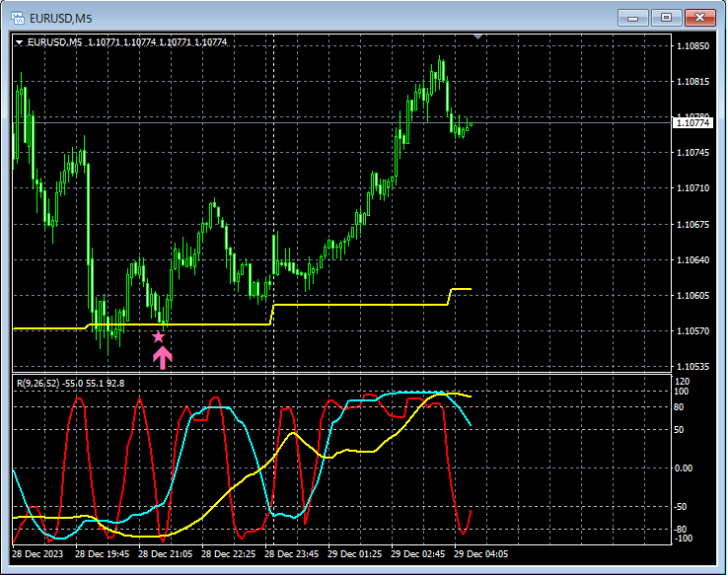Click price scale value 1.10605
The height and width of the screenshot is (575, 728).
click(692, 296)
